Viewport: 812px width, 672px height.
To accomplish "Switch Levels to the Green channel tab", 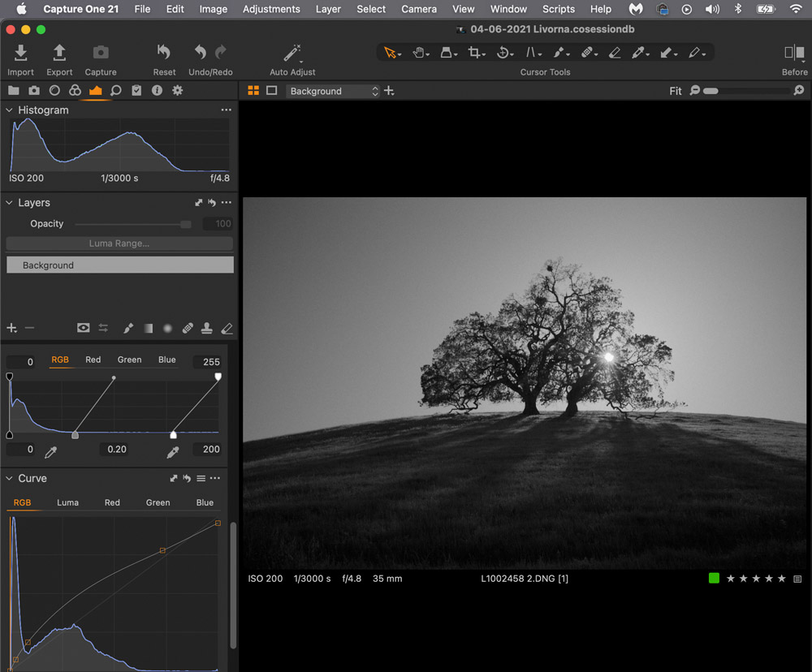I will tap(129, 360).
